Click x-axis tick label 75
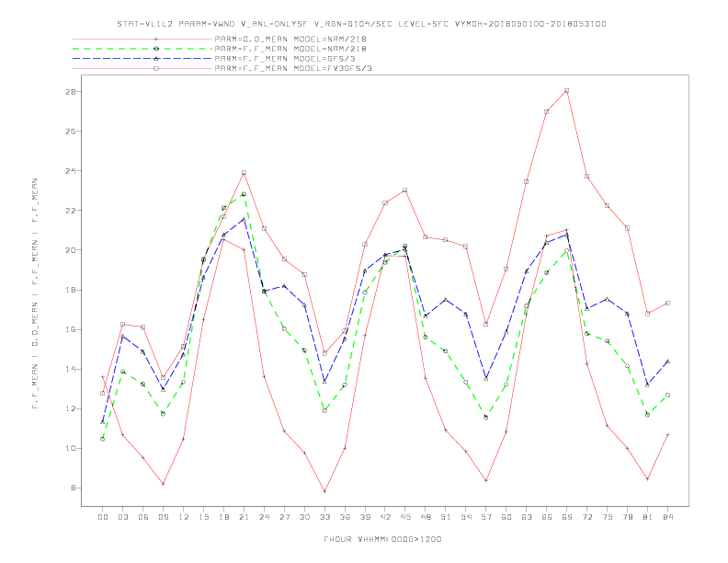 pyautogui.click(x=607, y=517)
